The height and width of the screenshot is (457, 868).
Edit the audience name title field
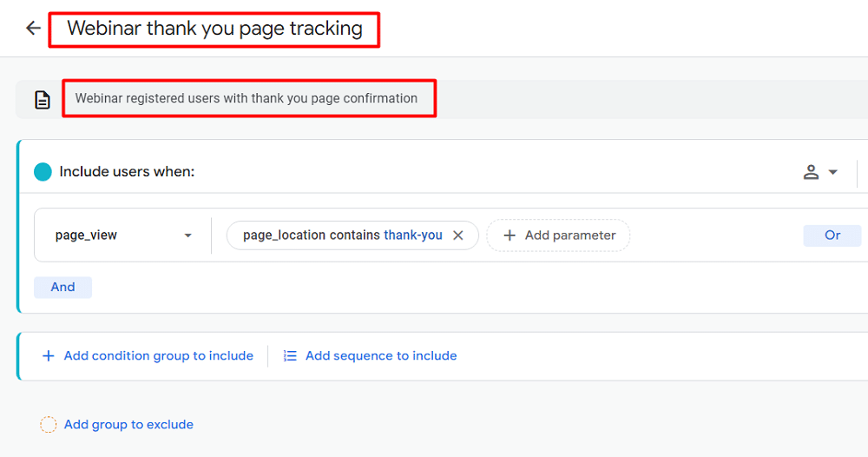click(x=214, y=29)
